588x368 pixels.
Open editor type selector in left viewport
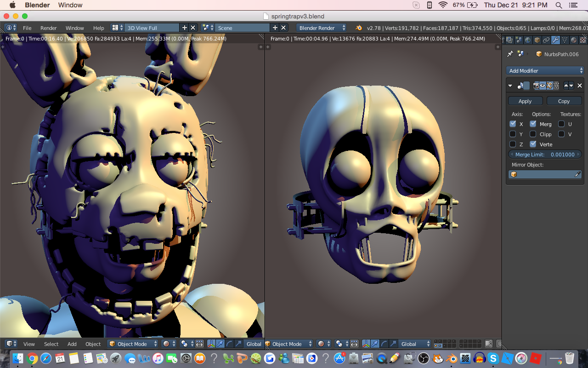11,344
